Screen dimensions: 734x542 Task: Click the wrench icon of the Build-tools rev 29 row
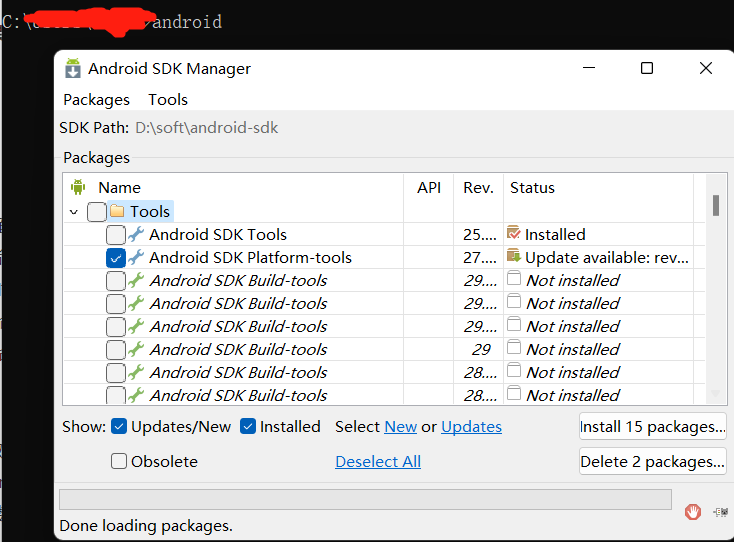[x=136, y=349]
